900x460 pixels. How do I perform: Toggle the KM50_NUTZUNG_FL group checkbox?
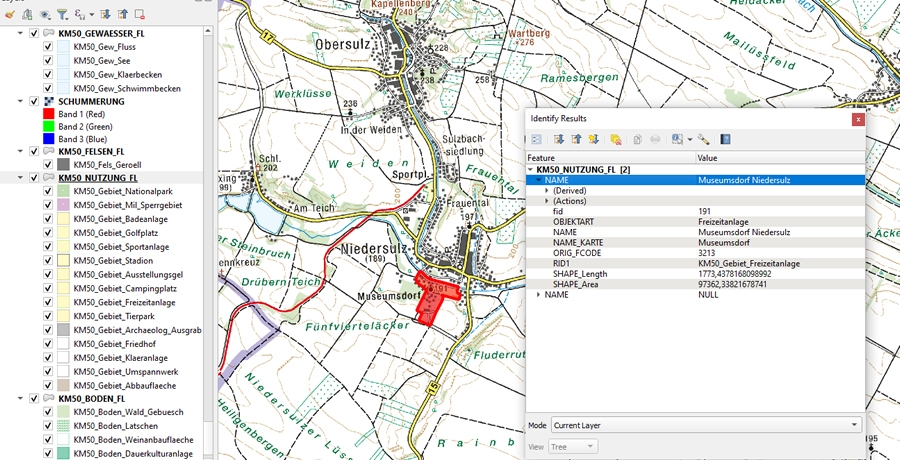34,178
